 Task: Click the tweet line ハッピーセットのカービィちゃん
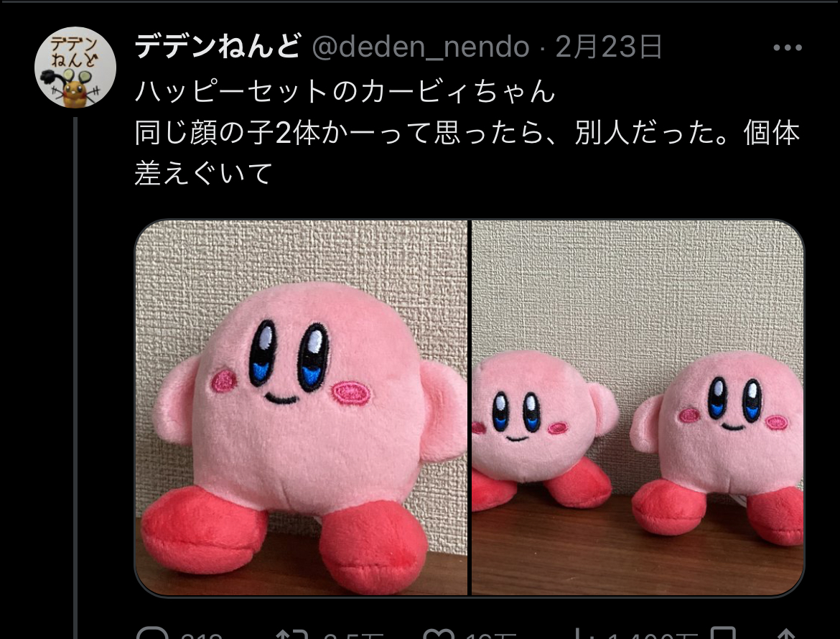tap(345, 90)
